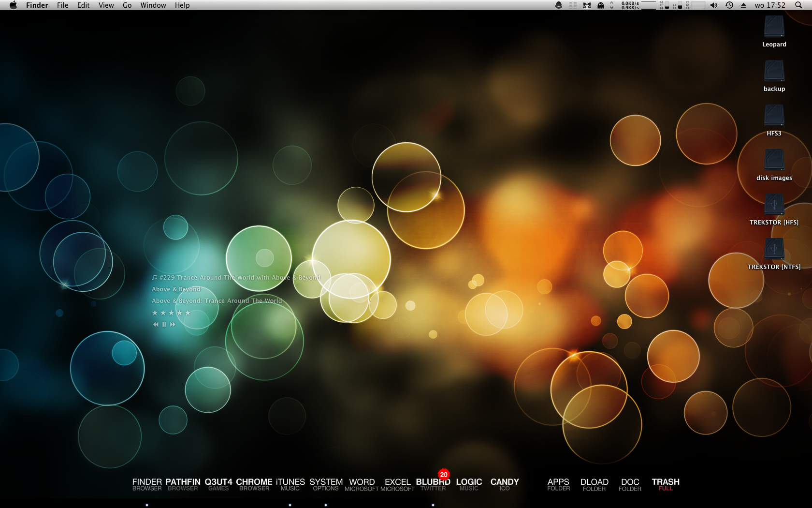The width and height of the screenshot is (812, 508).
Task: Launch LOGIC music from the dock
Action: point(469,484)
